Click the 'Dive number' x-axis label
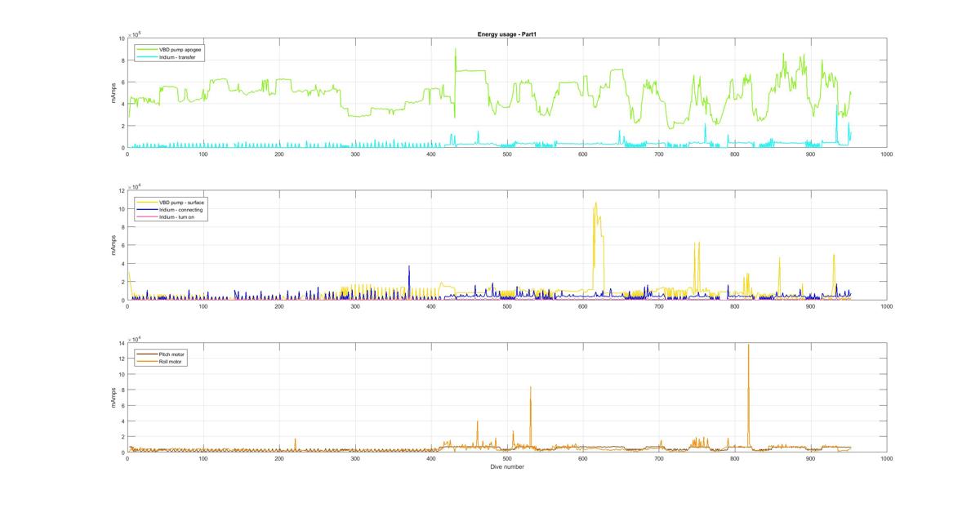The height and width of the screenshot is (508, 980). coord(506,467)
